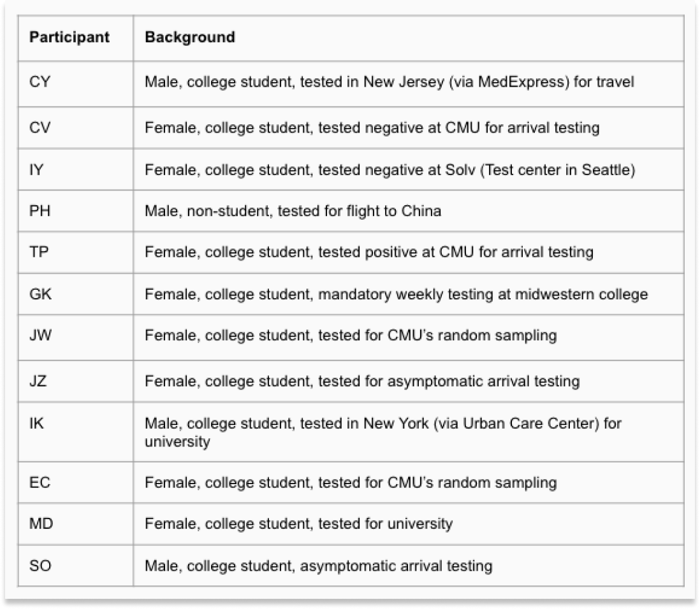Click the tested positive at CMU text
The image size is (700, 609).
coord(368,252)
